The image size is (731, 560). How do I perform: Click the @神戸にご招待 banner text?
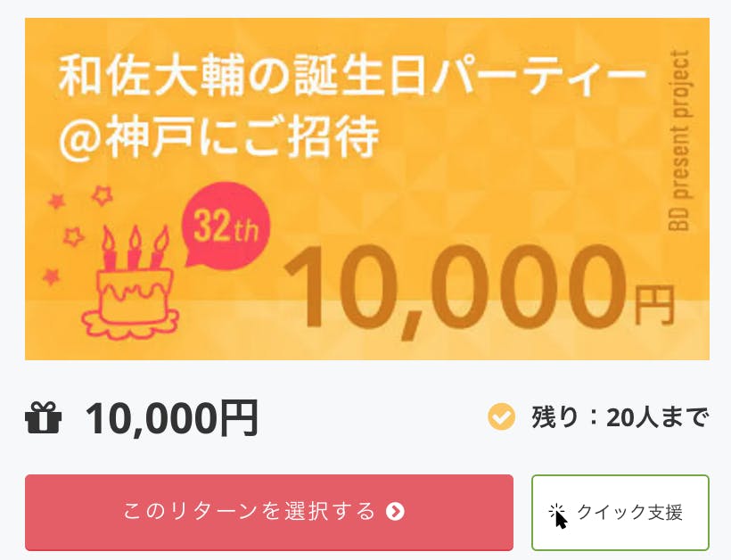tap(219, 136)
